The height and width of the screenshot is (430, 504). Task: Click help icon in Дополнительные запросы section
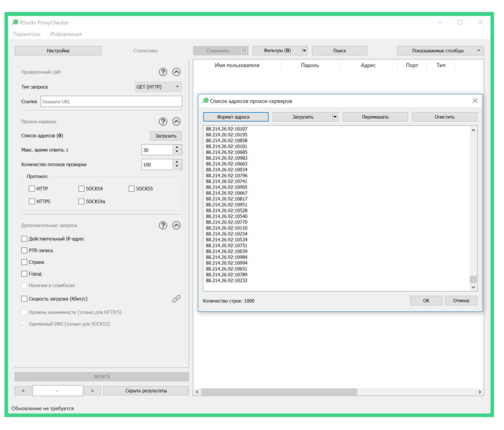click(163, 225)
